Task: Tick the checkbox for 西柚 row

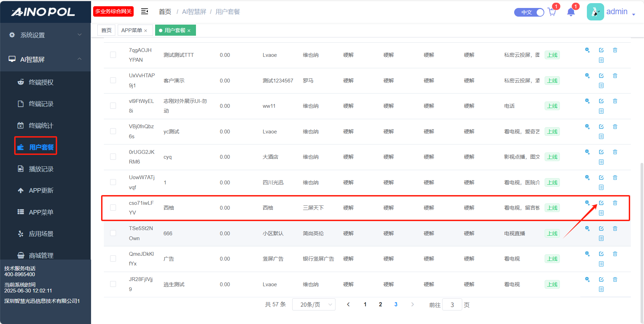Action: tap(113, 208)
